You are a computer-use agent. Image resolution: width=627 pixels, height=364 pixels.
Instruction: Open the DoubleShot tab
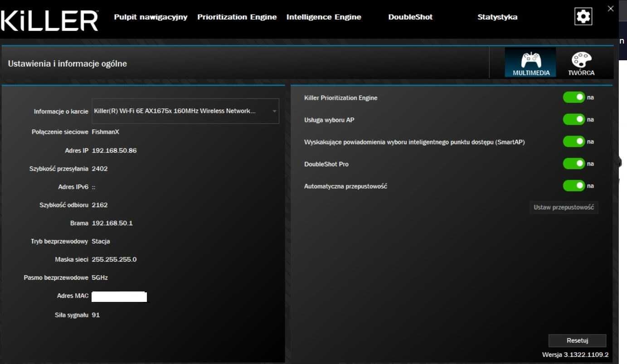click(410, 17)
